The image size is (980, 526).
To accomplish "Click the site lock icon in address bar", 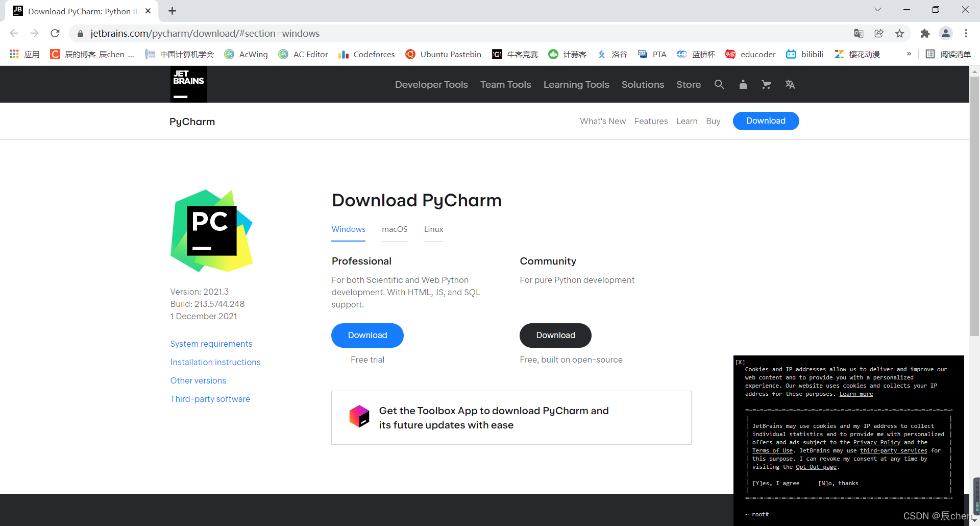I will click(80, 34).
